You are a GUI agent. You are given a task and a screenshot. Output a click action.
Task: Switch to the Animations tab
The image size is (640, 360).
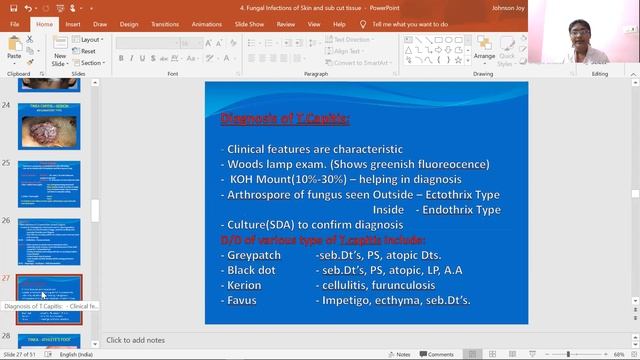[x=207, y=24]
